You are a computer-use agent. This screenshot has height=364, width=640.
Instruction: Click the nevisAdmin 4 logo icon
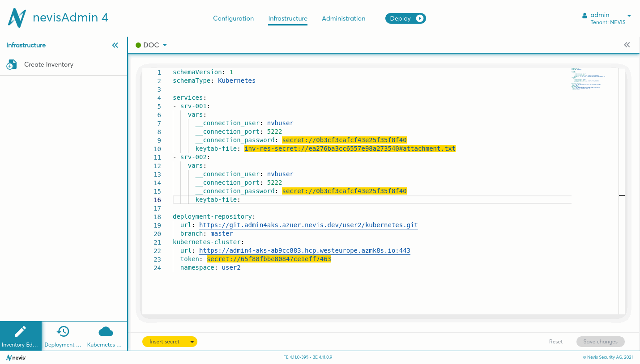[x=17, y=18]
